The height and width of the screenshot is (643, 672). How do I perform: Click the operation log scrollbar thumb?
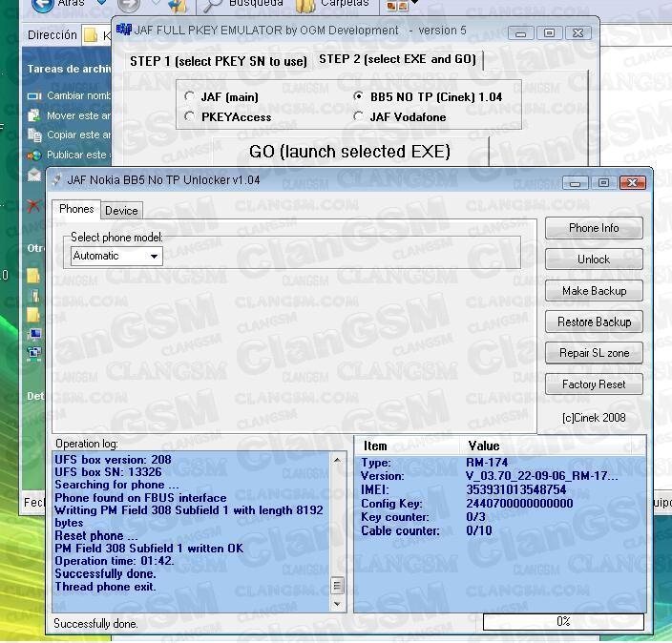[337, 585]
